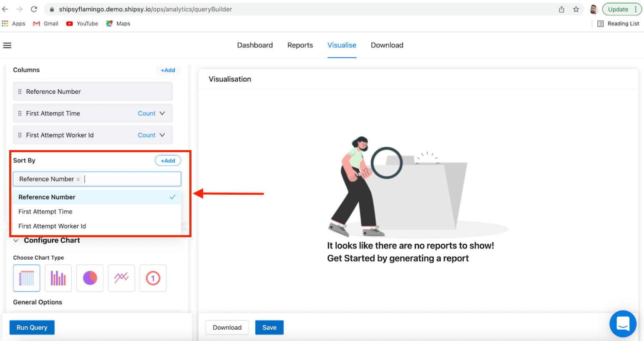Viewport: 644px width, 341px height.
Task: Select the table chart type icon
Action: pyautogui.click(x=27, y=278)
